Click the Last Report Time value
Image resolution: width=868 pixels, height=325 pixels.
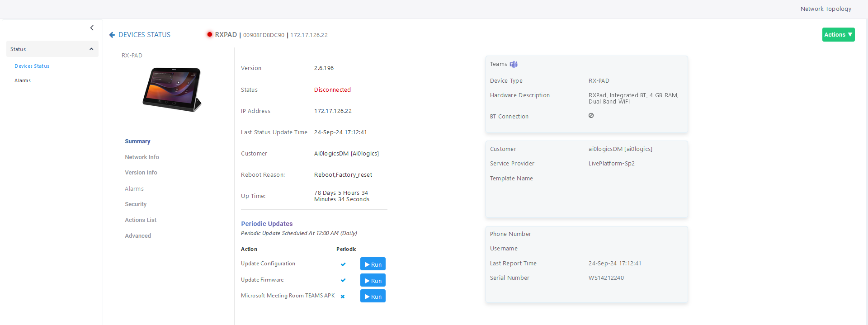614,264
